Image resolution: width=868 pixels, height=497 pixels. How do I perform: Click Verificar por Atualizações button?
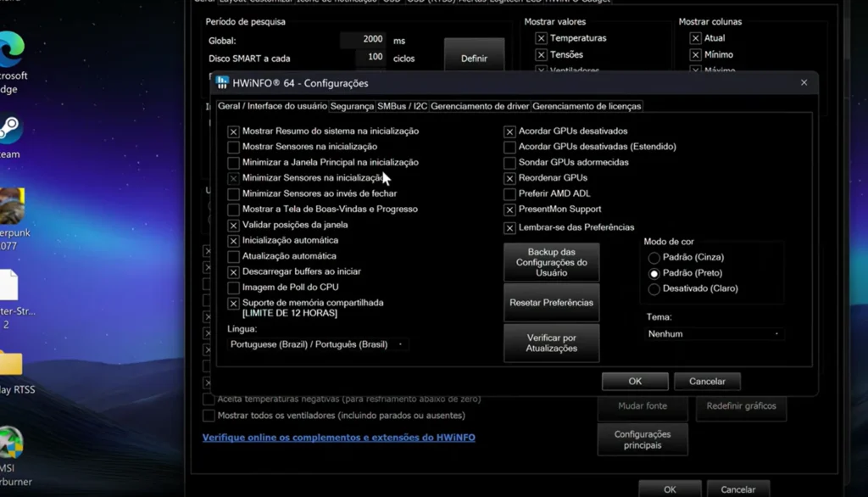coord(551,343)
